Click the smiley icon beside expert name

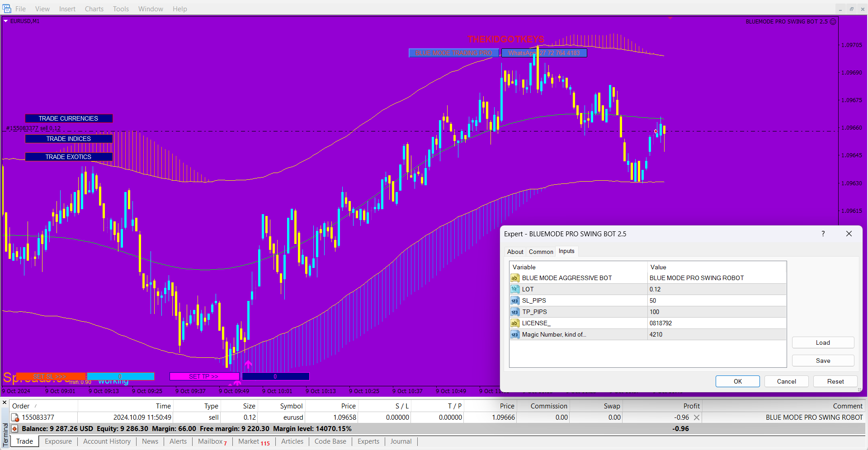pos(833,21)
